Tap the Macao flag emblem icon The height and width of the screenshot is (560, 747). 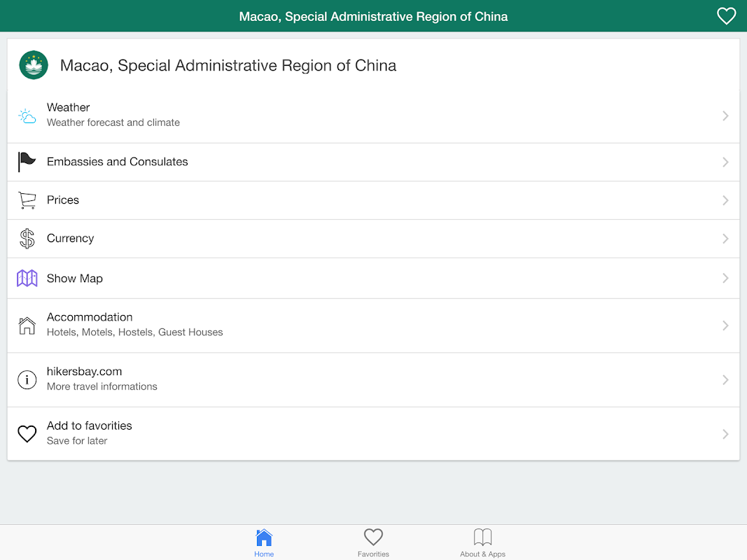click(34, 65)
